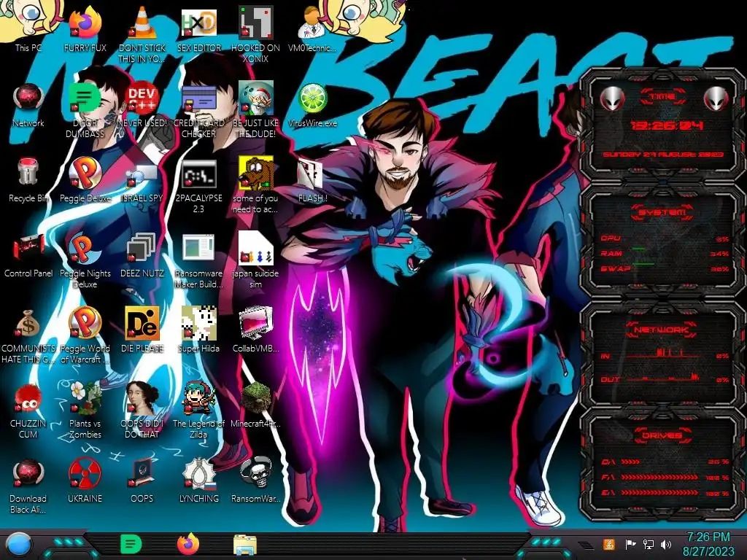Click the left alien head logo in widget
Image resolution: width=747 pixels, height=560 pixels.
(612, 99)
